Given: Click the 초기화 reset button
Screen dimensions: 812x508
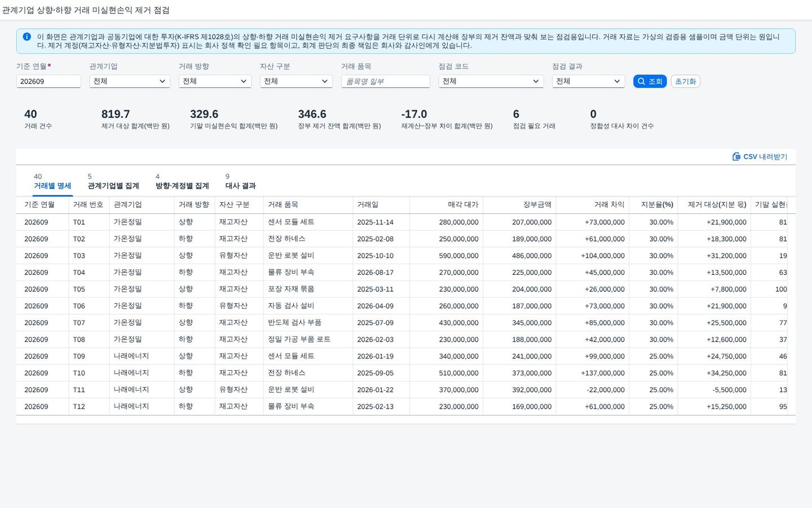Looking at the screenshot, I should point(685,81).
